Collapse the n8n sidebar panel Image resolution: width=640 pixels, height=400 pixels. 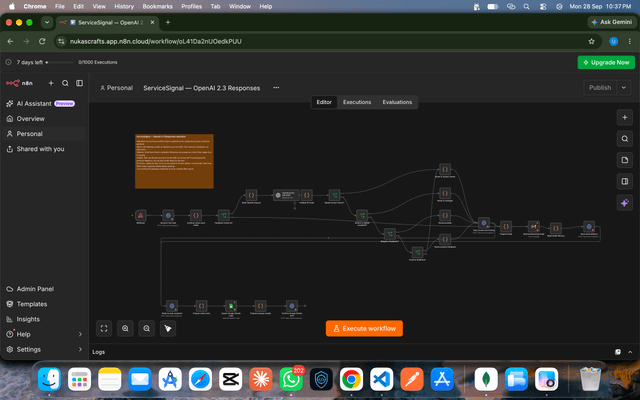(x=80, y=83)
